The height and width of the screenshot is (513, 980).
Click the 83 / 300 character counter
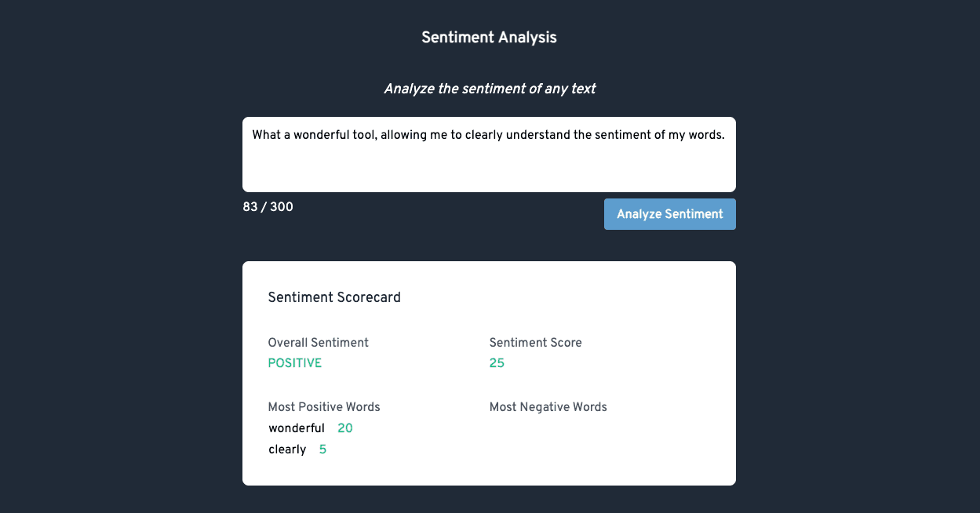click(x=268, y=207)
